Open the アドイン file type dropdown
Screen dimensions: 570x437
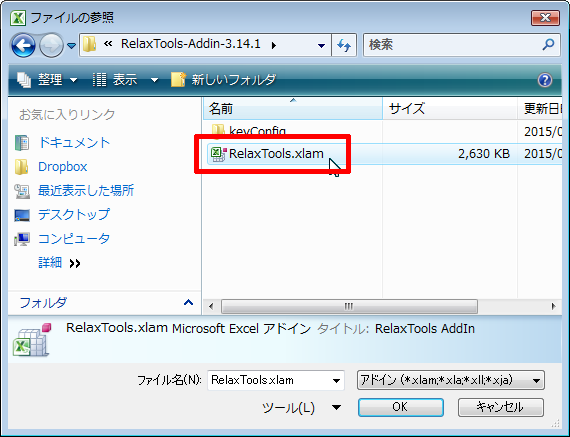[451, 380]
